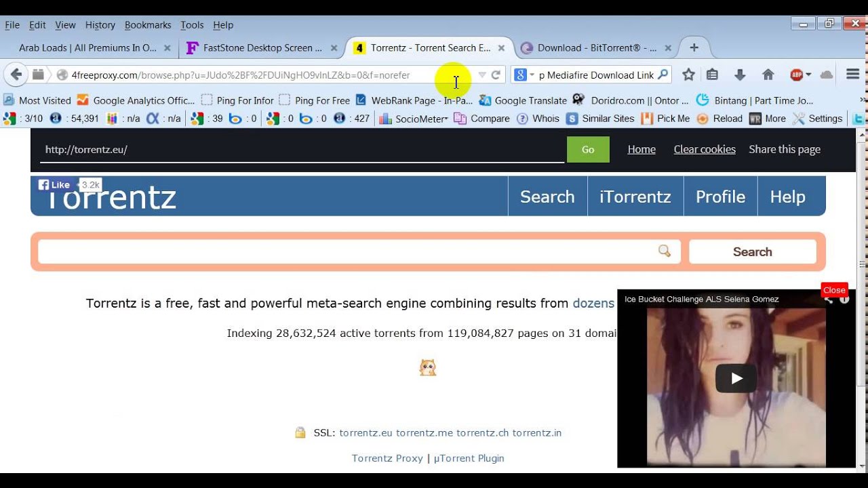Click Whois in the SEO toolbar
868x488 pixels.
tap(538, 118)
